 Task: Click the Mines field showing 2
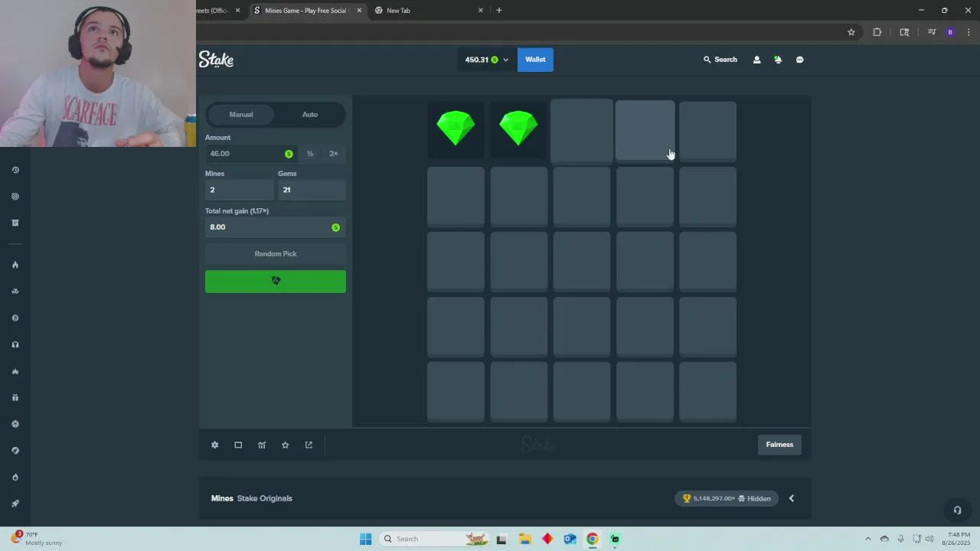click(240, 190)
